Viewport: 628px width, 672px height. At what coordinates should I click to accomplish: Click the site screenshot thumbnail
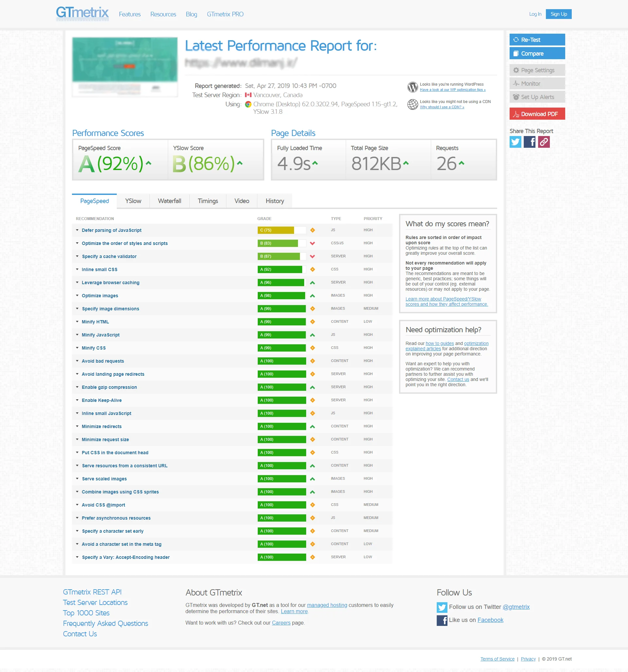[125, 67]
